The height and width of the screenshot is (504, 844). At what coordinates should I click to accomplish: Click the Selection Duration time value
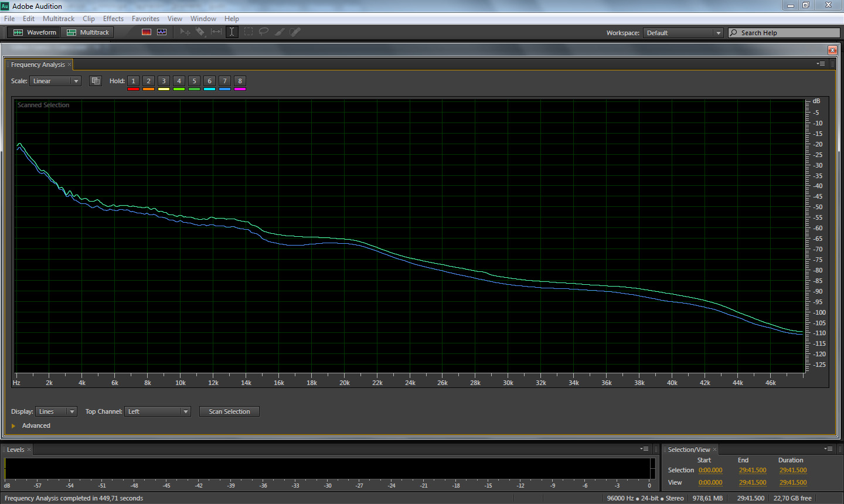793,470
